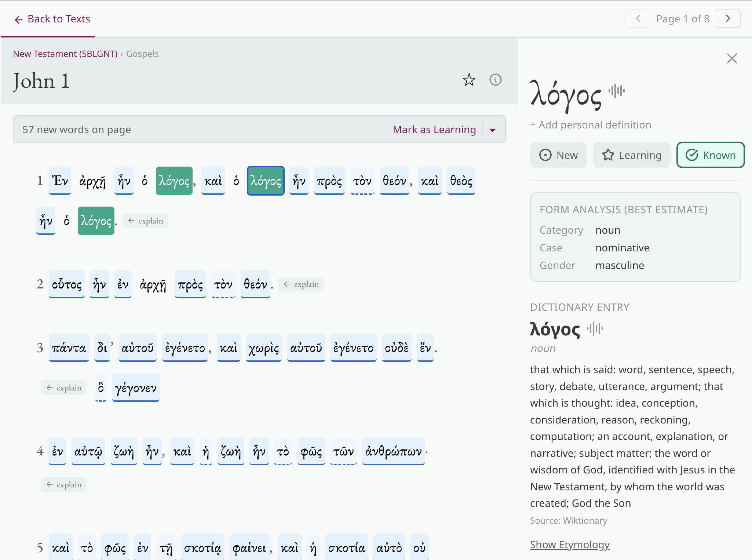The image size is (752, 560).
Task: Select the word γέγονεν in verse 3
Action: [136, 388]
